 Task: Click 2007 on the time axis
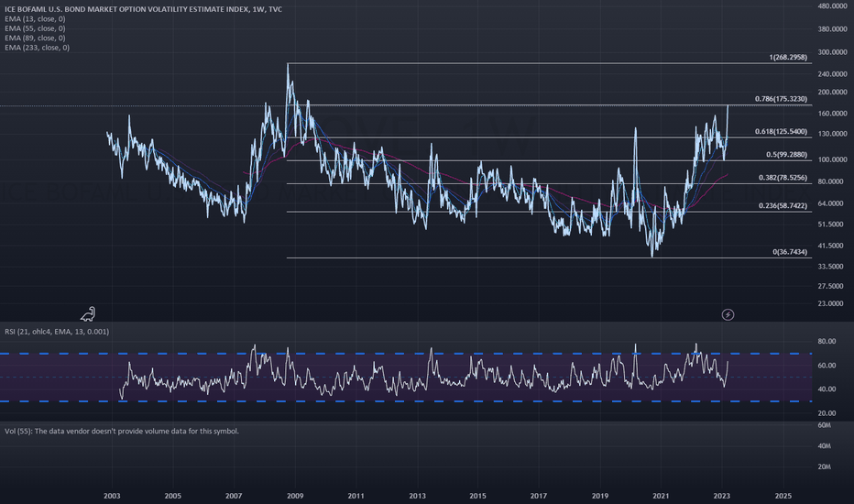pos(234,496)
